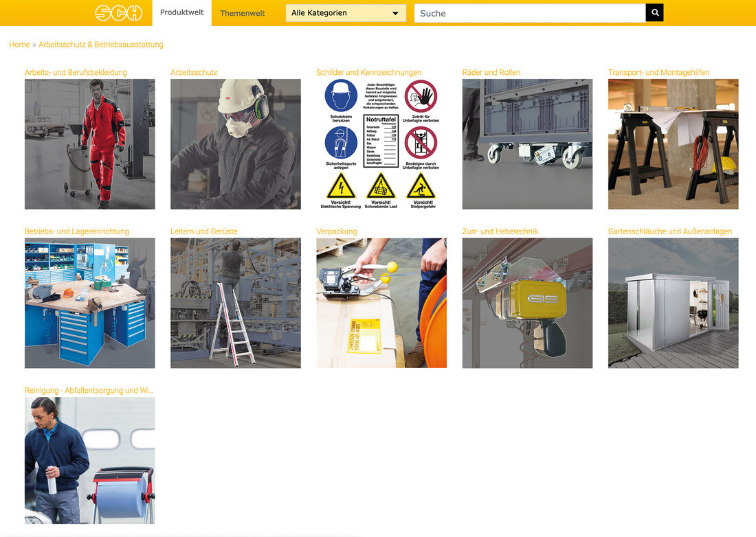The image size is (756, 537).
Task: Select the stepladder in factory image
Action: [236, 303]
